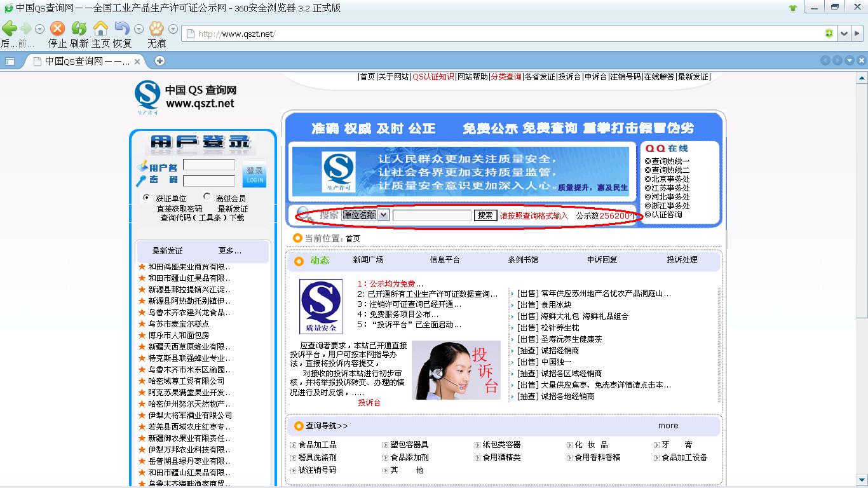The image size is (868, 488).
Task: Click company 哈密域尊工贸有限公司
Action: [x=186, y=381]
